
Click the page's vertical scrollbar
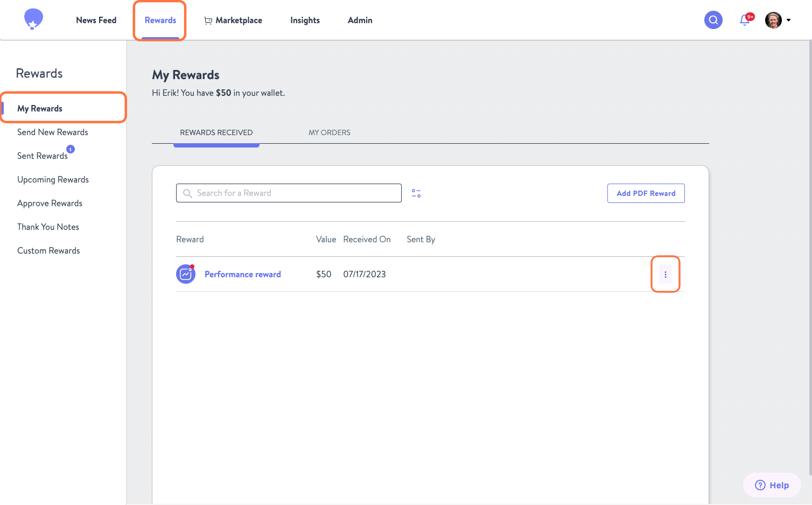[x=810, y=258]
